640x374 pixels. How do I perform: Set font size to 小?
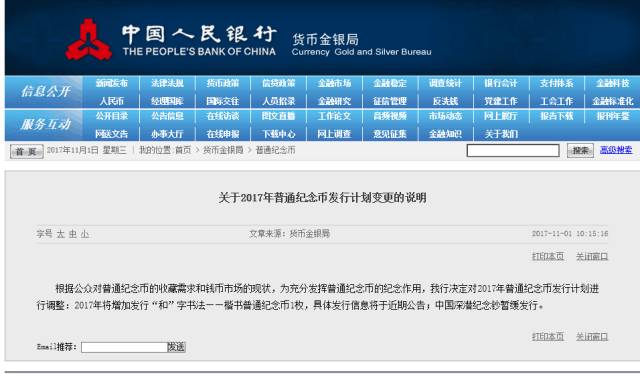point(85,234)
